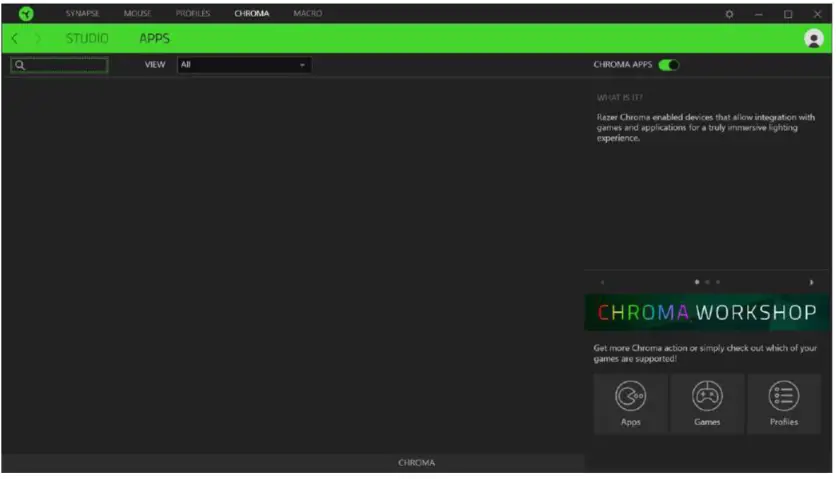Screen dimensions: 840x479
Task: Minimize the Razer Synapse window
Action: [759, 14]
